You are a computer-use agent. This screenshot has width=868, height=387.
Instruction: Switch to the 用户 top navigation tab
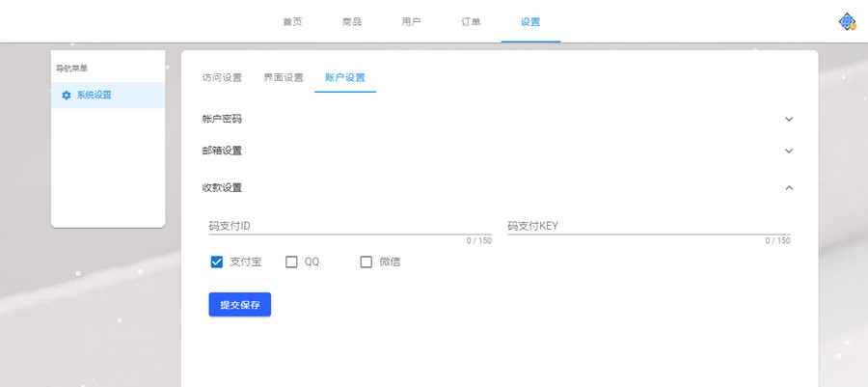pos(411,21)
